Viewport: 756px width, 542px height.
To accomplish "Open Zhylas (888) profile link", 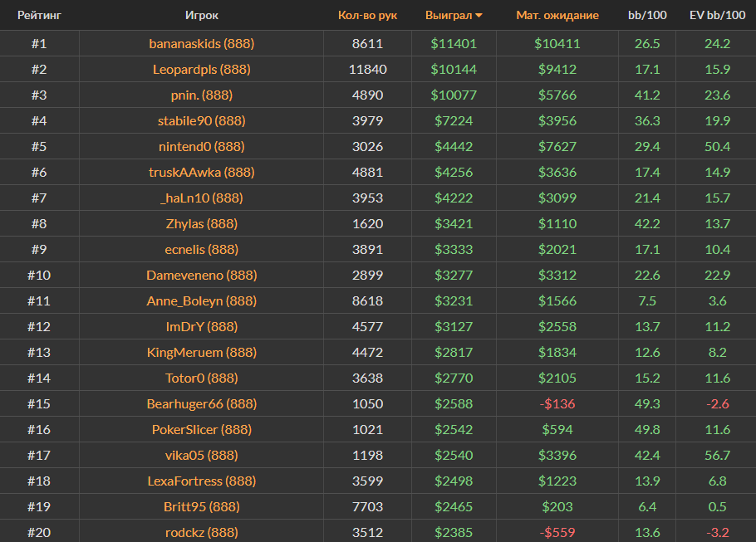I will click(x=202, y=223).
